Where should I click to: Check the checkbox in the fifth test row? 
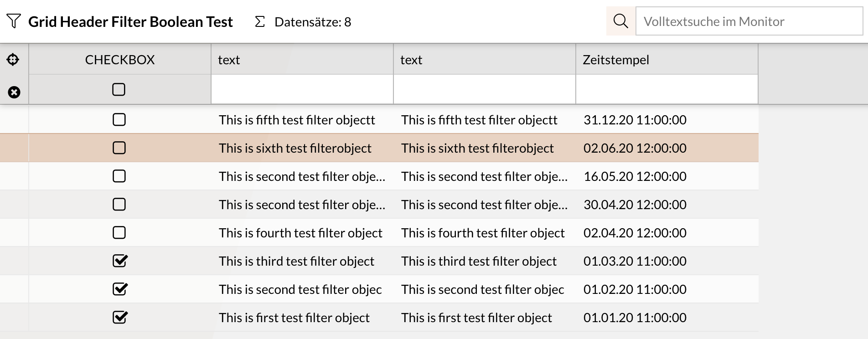[x=119, y=120]
